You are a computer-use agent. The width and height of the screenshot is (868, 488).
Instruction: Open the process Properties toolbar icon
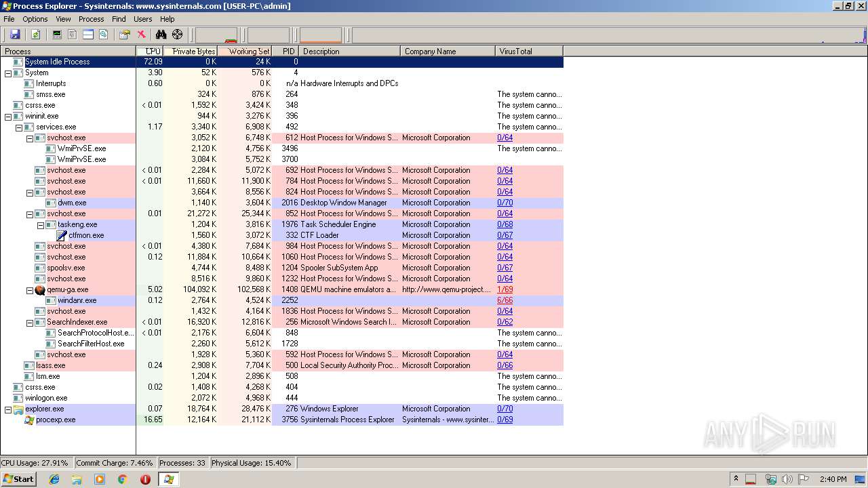tap(124, 35)
